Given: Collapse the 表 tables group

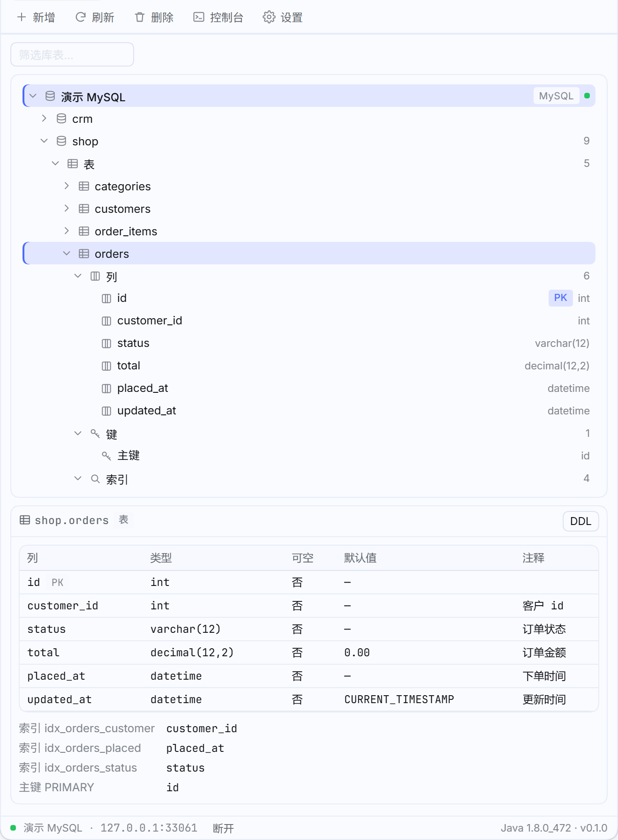Looking at the screenshot, I should coord(55,163).
